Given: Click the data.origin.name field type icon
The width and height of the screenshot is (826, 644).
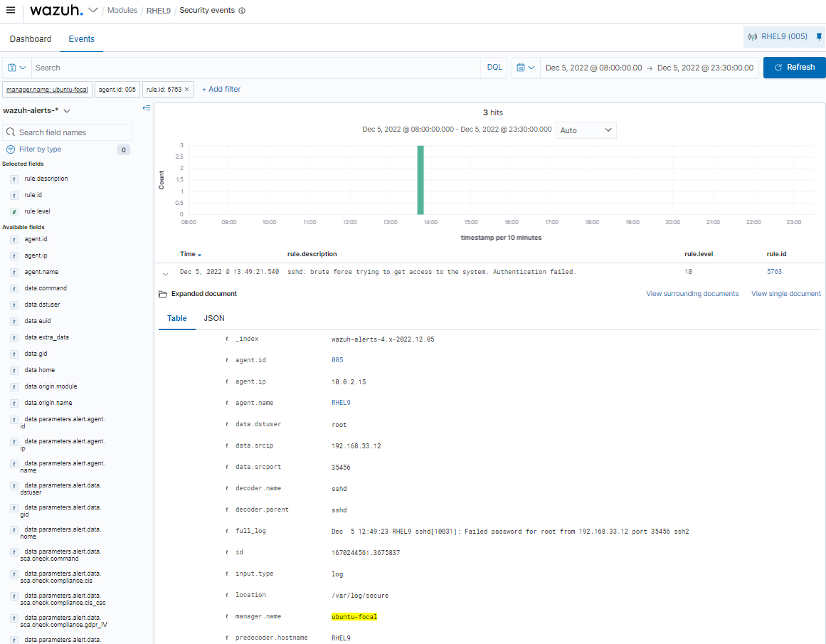Looking at the screenshot, I should tap(14, 403).
